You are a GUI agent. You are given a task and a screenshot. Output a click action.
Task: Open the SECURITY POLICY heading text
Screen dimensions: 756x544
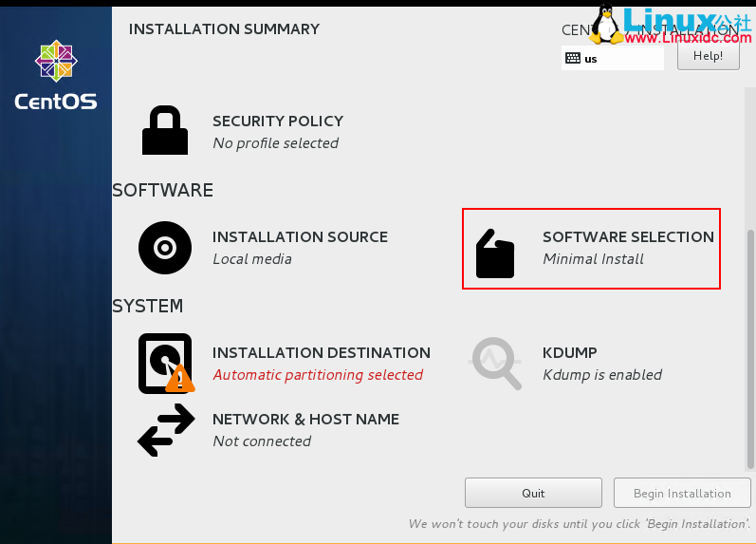point(277,122)
